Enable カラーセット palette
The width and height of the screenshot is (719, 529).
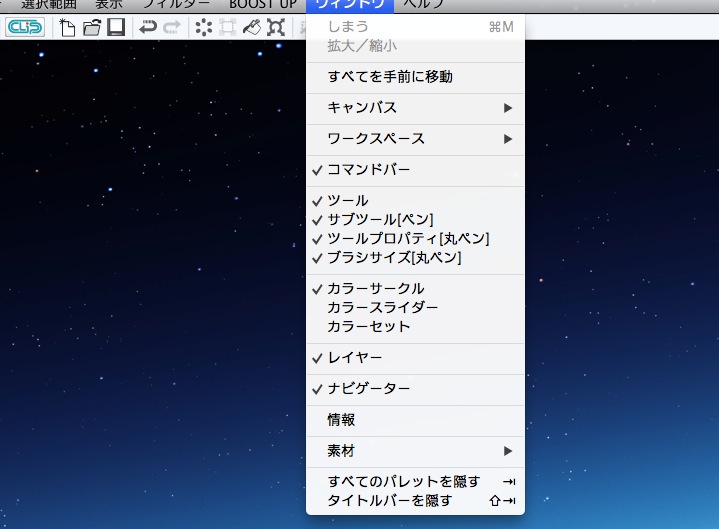point(415,327)
